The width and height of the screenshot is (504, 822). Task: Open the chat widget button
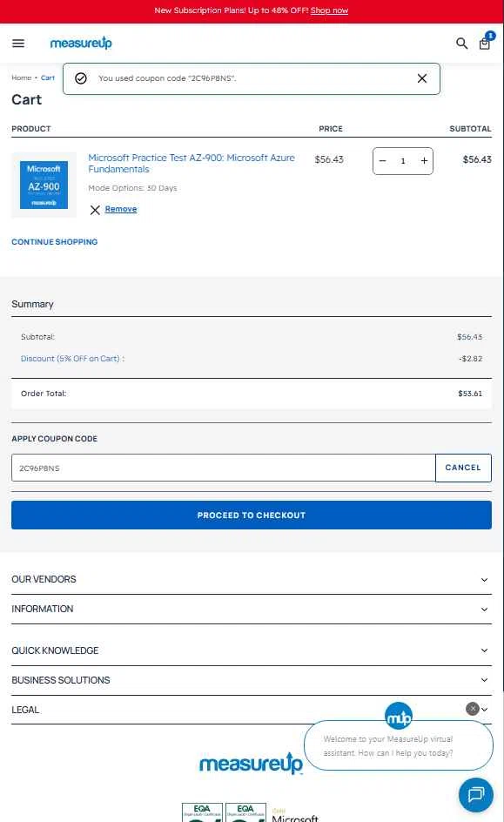click(475, 795)
